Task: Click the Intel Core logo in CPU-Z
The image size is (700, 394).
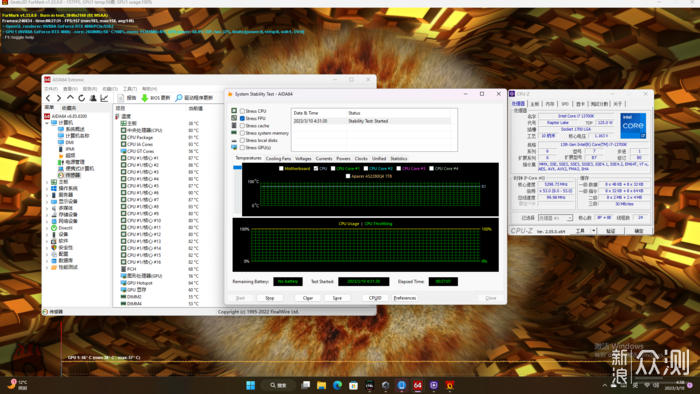Action: 633,125
